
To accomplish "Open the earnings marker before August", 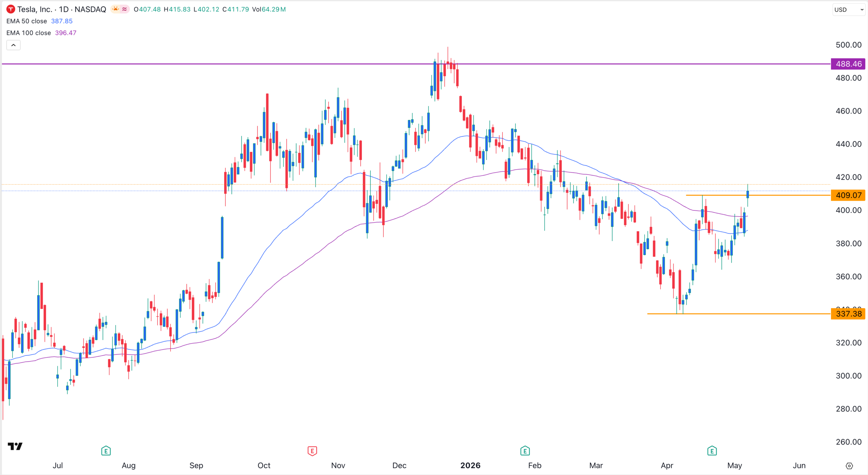I will [x=106, y=451].
